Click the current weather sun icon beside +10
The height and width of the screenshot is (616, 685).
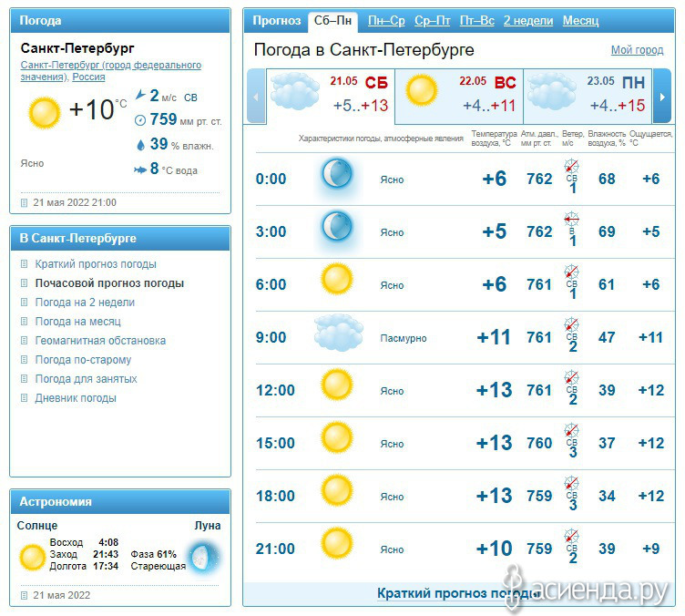pos(45,113)
